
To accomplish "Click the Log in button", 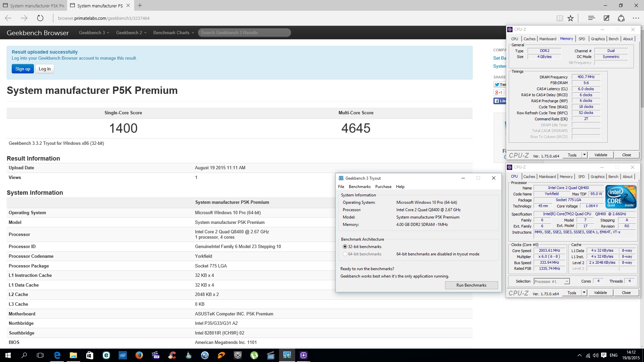I will pyautogui.click(x=45, y=69).
